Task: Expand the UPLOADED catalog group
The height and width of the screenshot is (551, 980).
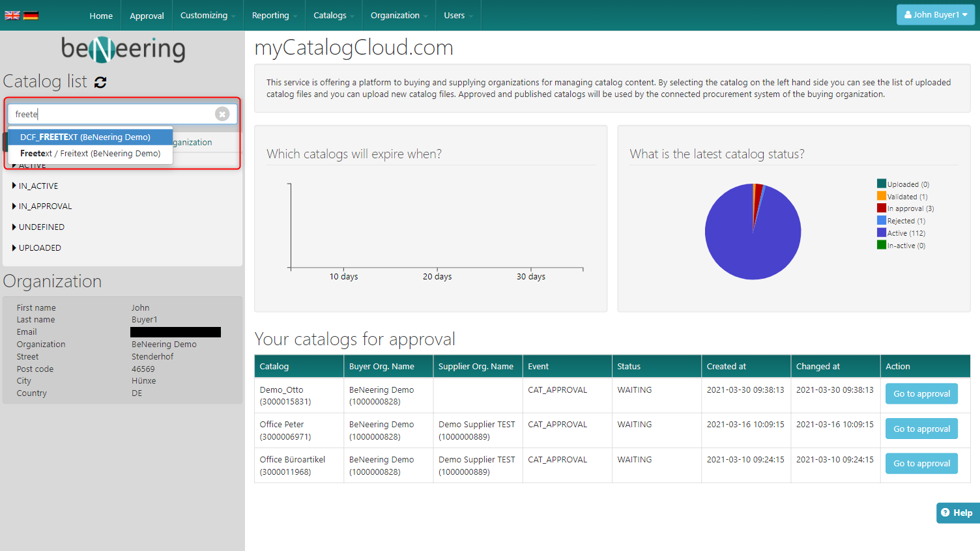Action: [x=39, y=248]
